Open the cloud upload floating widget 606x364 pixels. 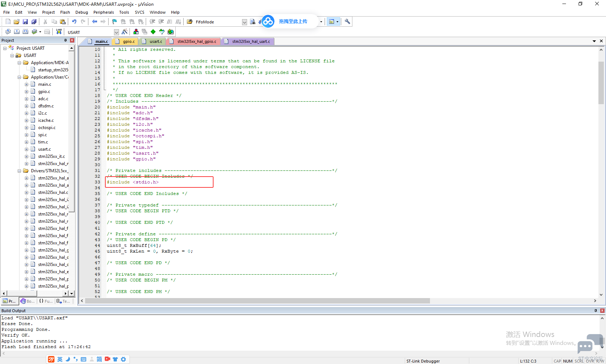pos(268,21)
